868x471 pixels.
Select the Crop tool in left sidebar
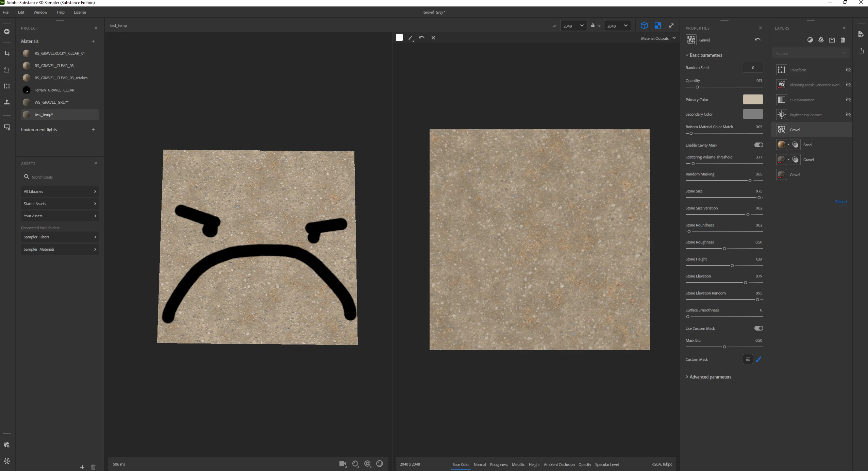click(6, 53)
